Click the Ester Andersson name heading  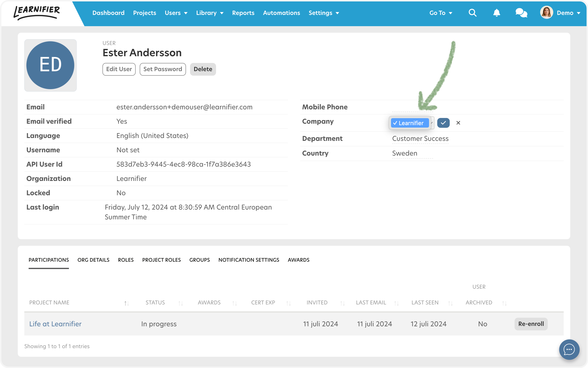(142, 53)
